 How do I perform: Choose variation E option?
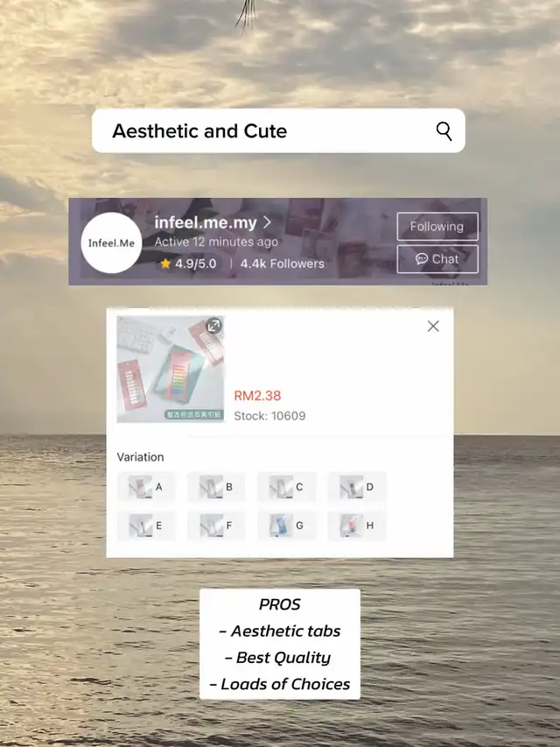146,525
